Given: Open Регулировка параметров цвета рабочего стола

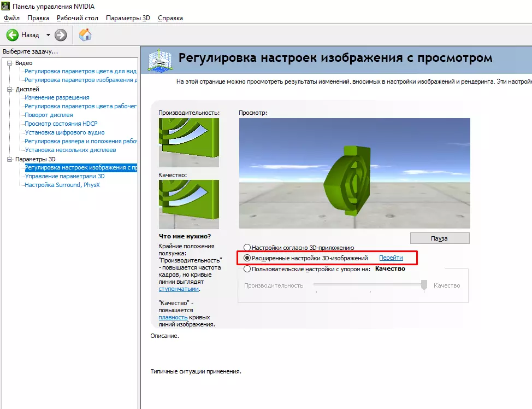Looking at the screenshot, I should 80,106.
